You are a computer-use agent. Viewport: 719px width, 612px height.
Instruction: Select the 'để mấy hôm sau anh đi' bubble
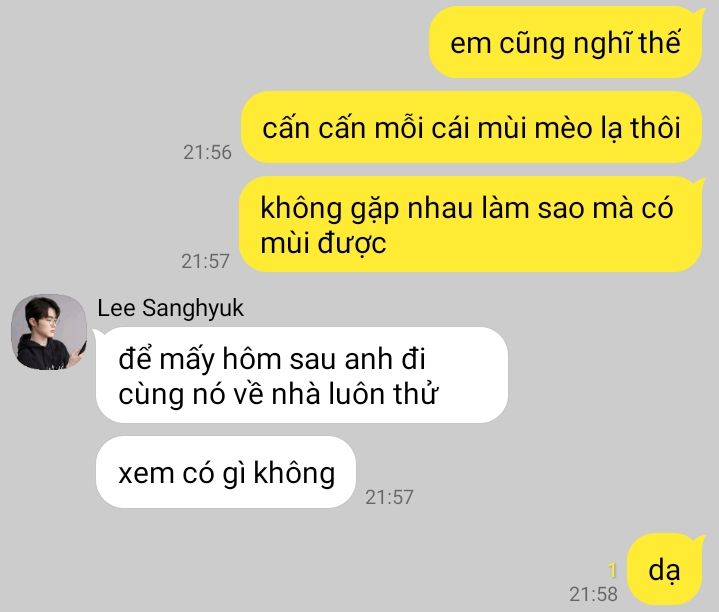(302, 375)
